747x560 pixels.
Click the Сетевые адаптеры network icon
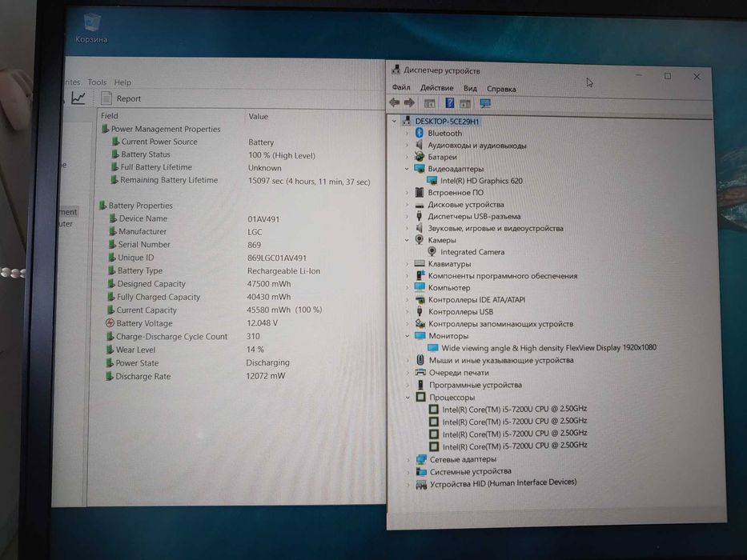point(421,459)
